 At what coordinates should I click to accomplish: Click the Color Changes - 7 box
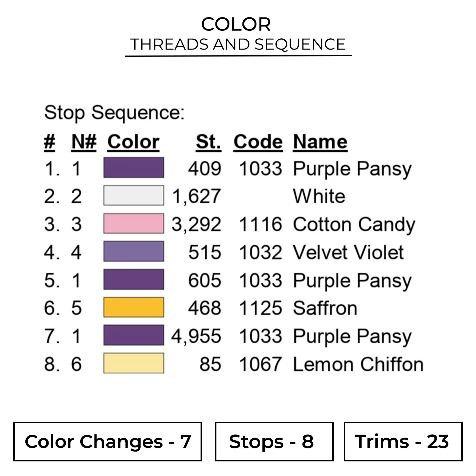(108, 441)
